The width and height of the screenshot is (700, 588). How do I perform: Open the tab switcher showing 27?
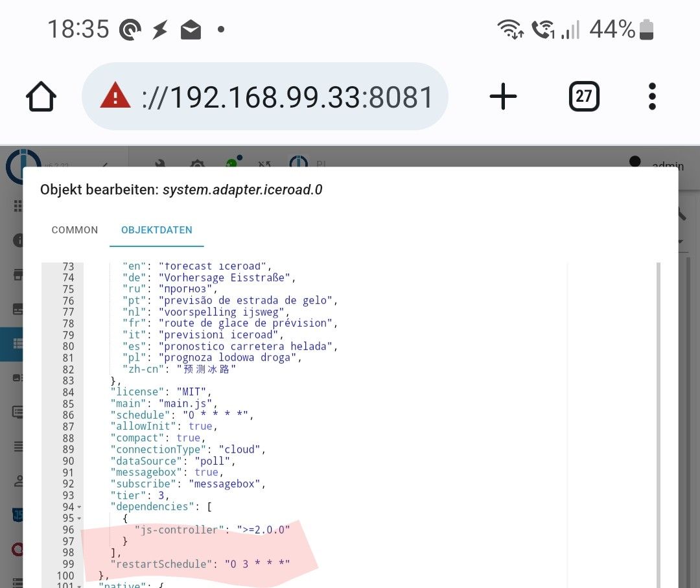pos(583,97)
